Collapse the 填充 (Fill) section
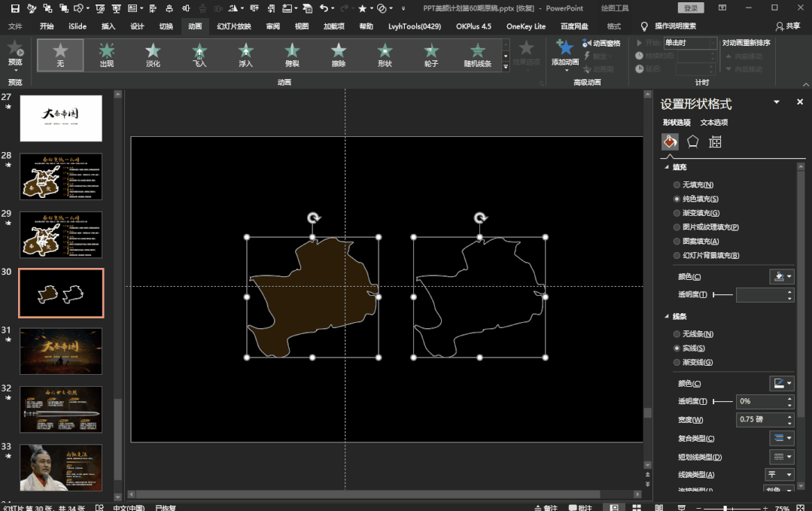812x511 pixels. [668, 167]
